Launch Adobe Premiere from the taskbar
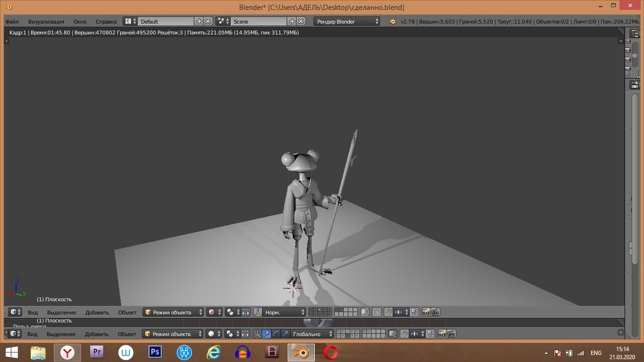 click(x=97, y=352)
